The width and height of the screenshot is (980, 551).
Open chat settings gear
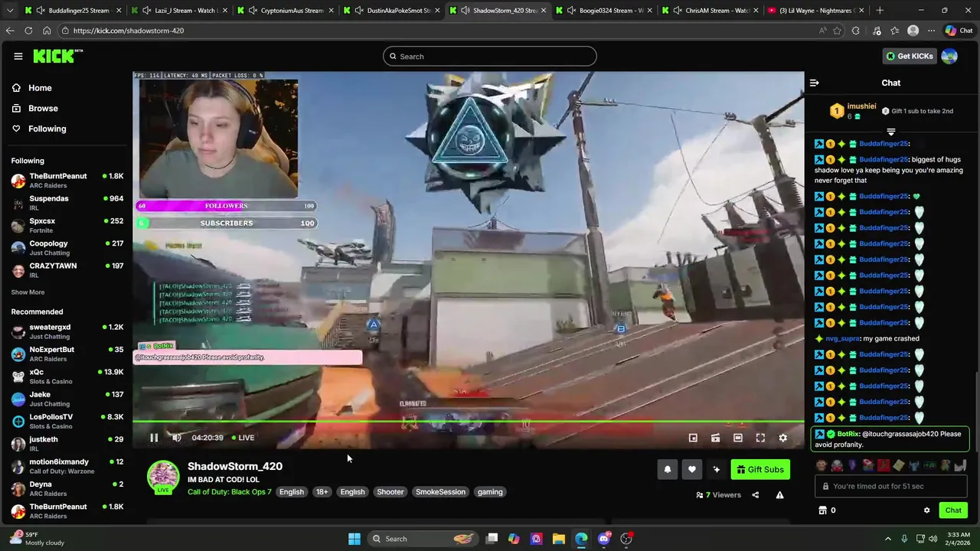point(926,510)
